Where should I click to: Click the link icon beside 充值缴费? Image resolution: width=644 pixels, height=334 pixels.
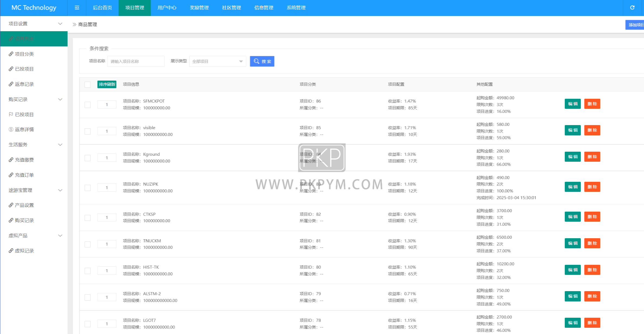[11, 160]
